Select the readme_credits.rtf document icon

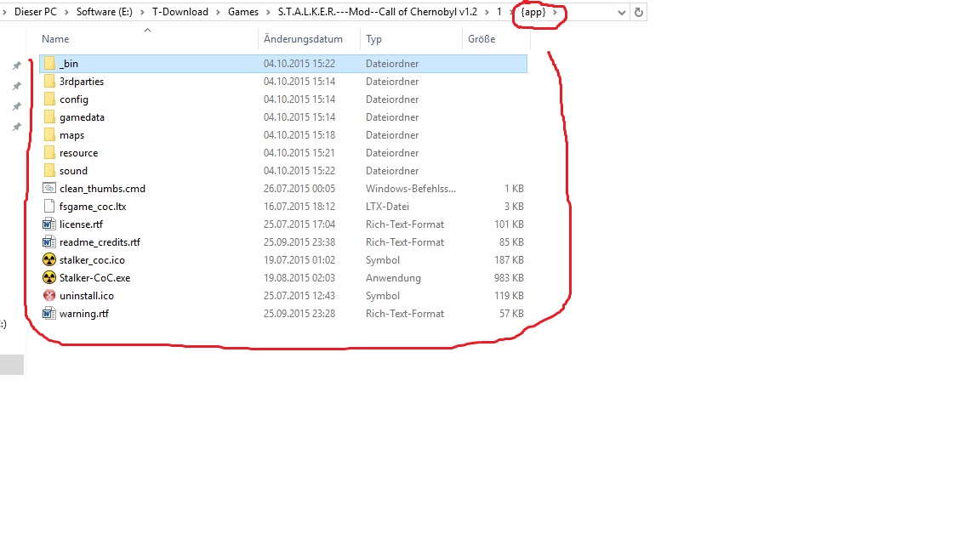(x=49, y=241)
